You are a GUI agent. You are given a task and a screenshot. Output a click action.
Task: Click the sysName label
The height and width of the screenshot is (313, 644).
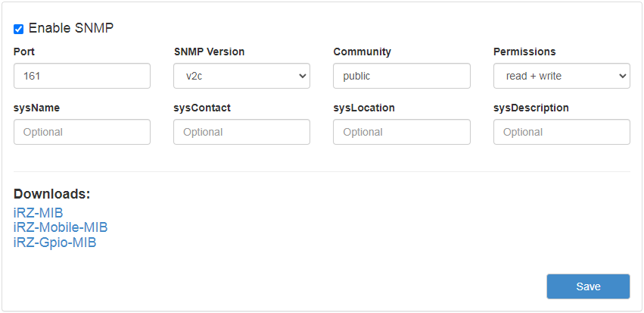[x=36, y=108]
